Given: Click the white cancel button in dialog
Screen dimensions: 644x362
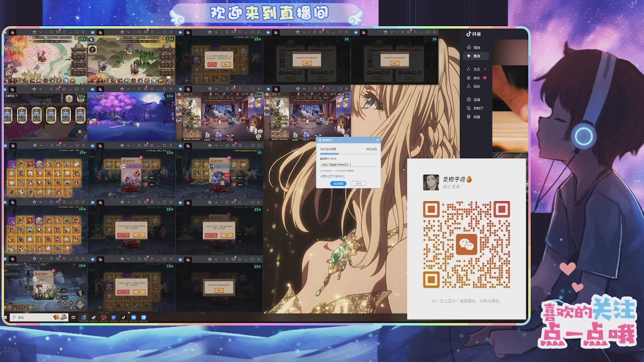Looking at the screenshot, I should coord(358,184).
